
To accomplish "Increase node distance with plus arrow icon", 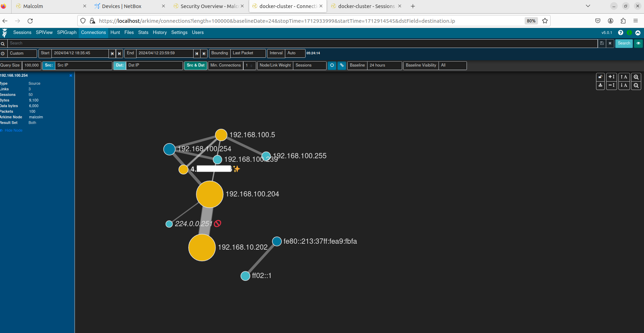I will tap(611, 77).
